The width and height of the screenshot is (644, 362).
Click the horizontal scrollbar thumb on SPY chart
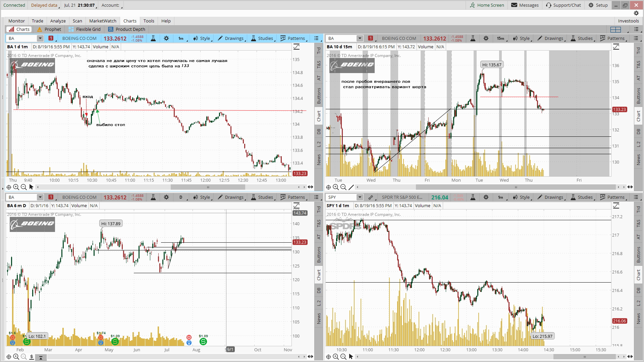(585, 357)
